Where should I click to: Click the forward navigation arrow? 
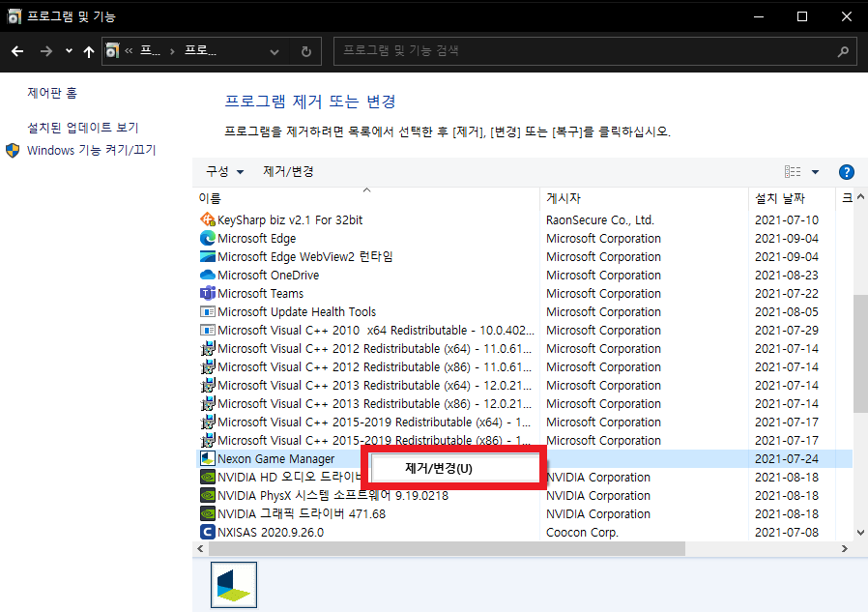(46, 51)
